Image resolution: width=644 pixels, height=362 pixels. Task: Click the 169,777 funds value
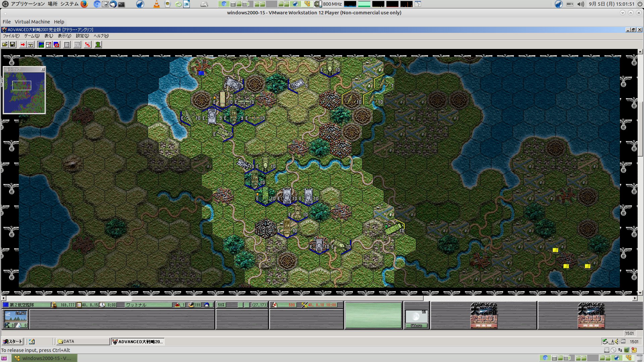67,305
